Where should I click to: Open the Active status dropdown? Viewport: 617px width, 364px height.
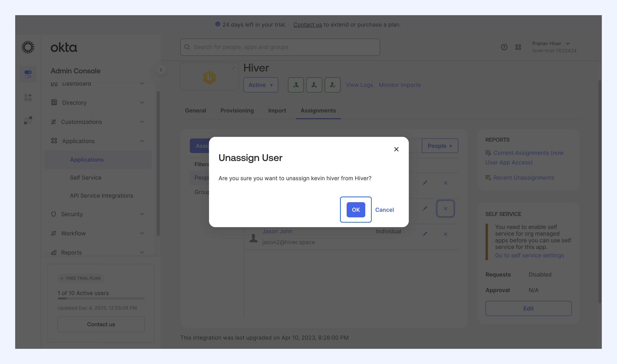tap(261, 85)
